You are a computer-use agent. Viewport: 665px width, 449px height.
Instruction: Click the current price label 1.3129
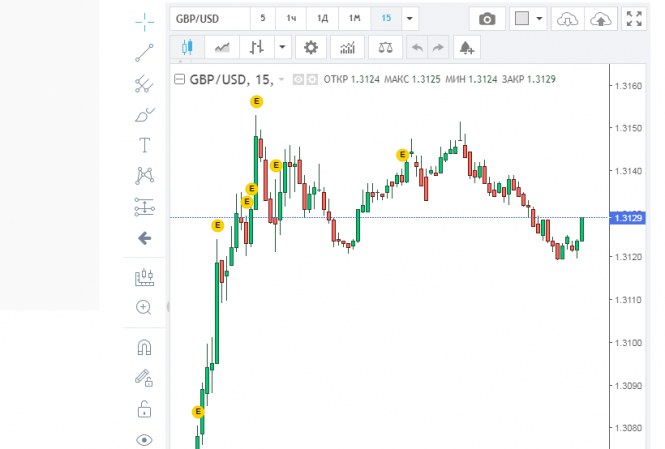tap(627, 218)
